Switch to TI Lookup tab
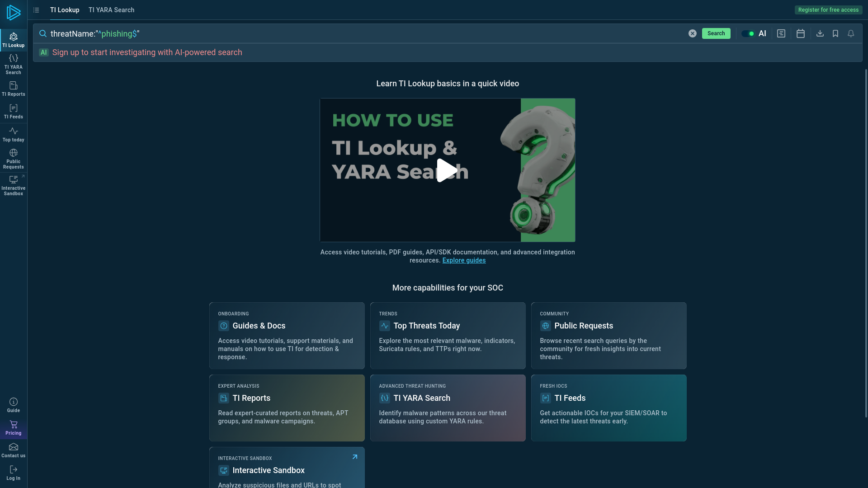868x488 pixels. coord(65,10)
